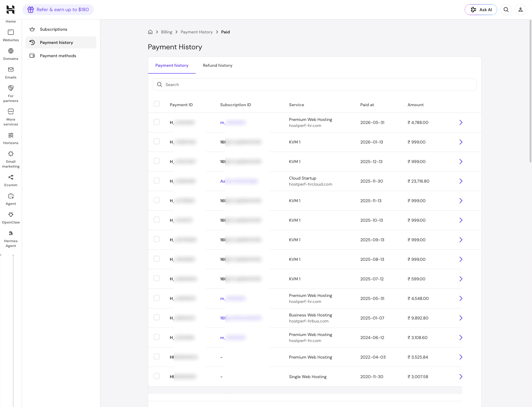Check the 2025-11-13 KVM 1 row checkbox
The height and width of the screenshot is (407, 532).
157,200
